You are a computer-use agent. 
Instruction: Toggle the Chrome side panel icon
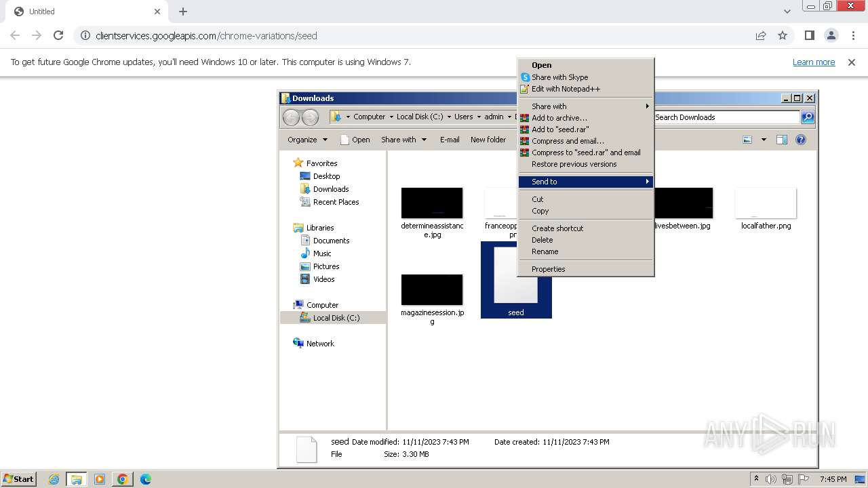[810, 35]
